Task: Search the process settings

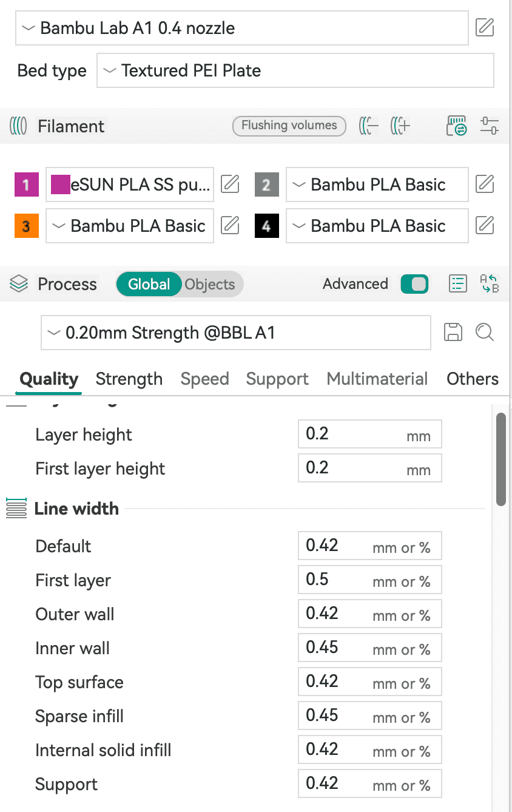Action: coord(485,332)
